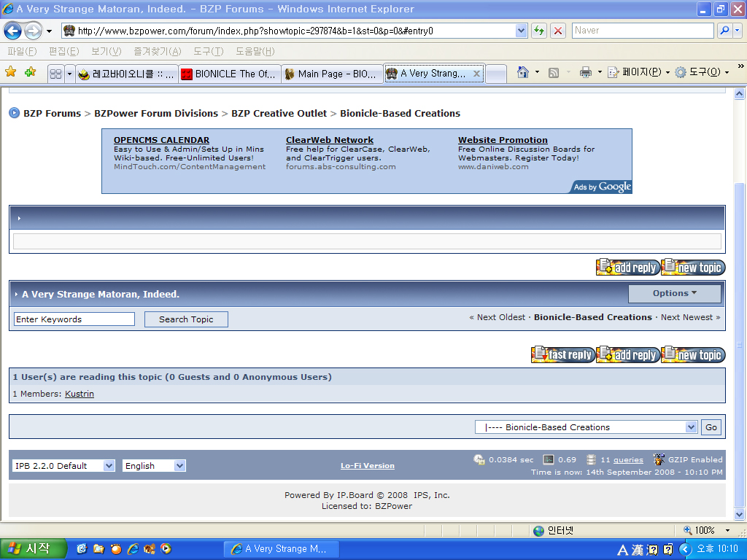Launch the media player quick launch icon
Screen dimensions: 747x560
pos(166,549)
